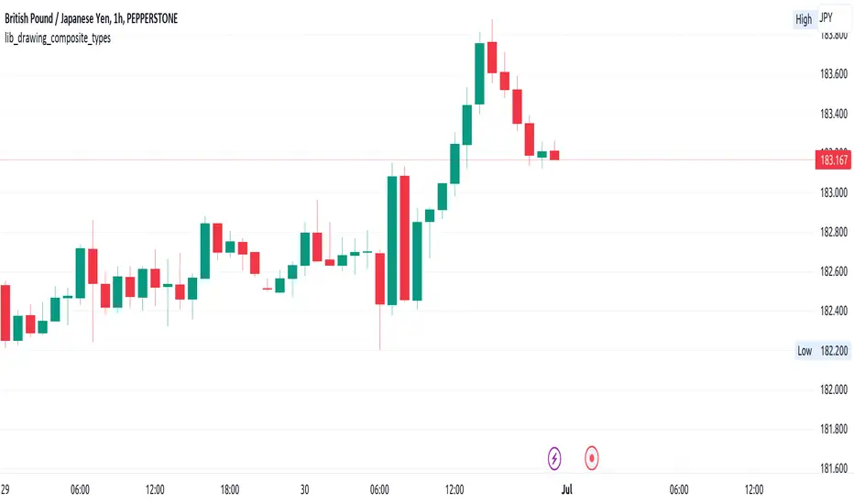Screen dimensions: 854x504
Task: Select the last red candle on the chart
Action: click(554, 155)
